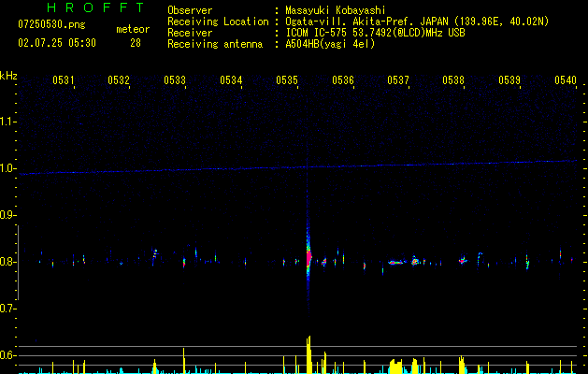Click the kHz axis unit label
The height and width of the screenshot is (374, 588).
point(8,76)
